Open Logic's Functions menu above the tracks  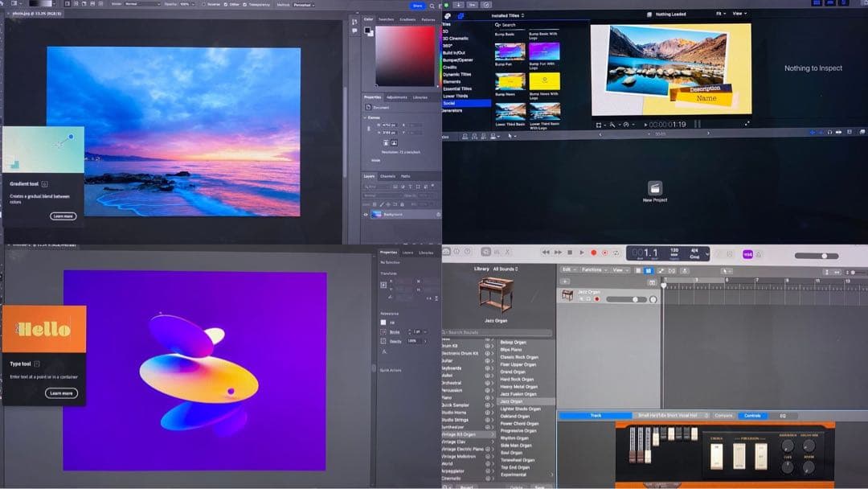tap(591, 268)
